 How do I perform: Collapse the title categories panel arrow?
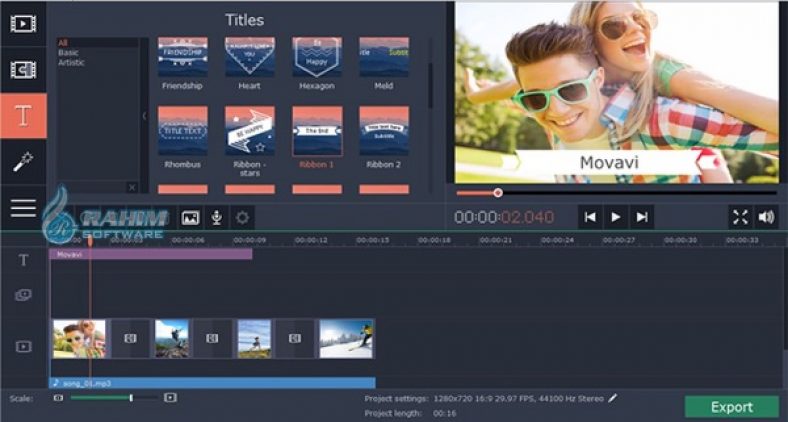click(x=144, y=116)
